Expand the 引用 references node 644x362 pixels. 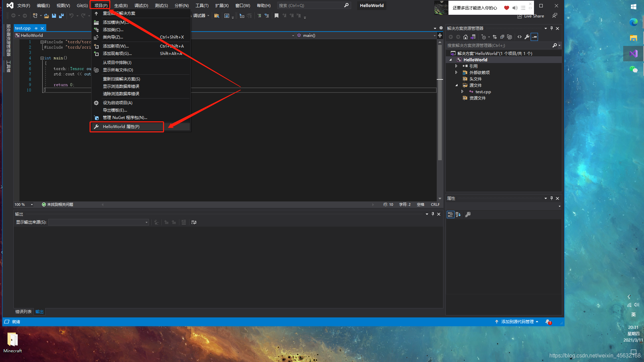(x=456, y=66)
